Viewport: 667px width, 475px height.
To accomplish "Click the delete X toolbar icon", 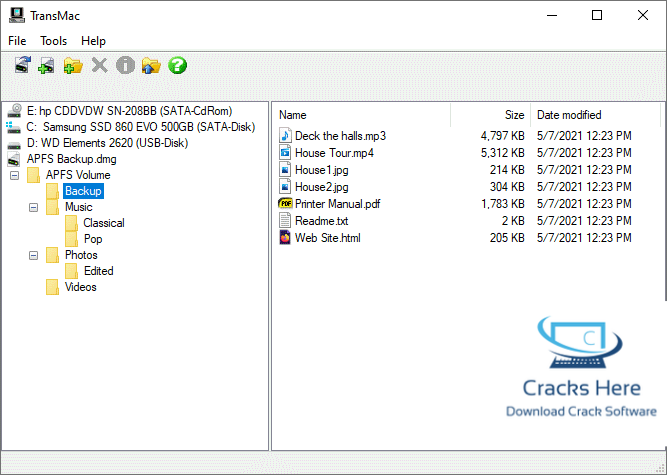I will (100, 65).
